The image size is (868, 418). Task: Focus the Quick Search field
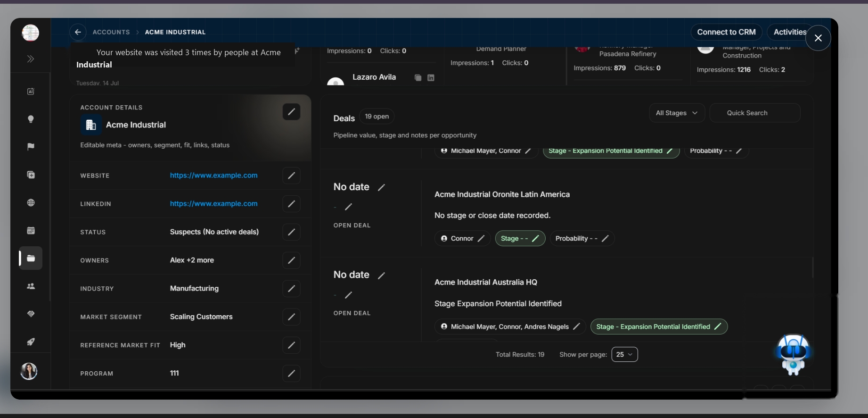click(x=755, y=113)
